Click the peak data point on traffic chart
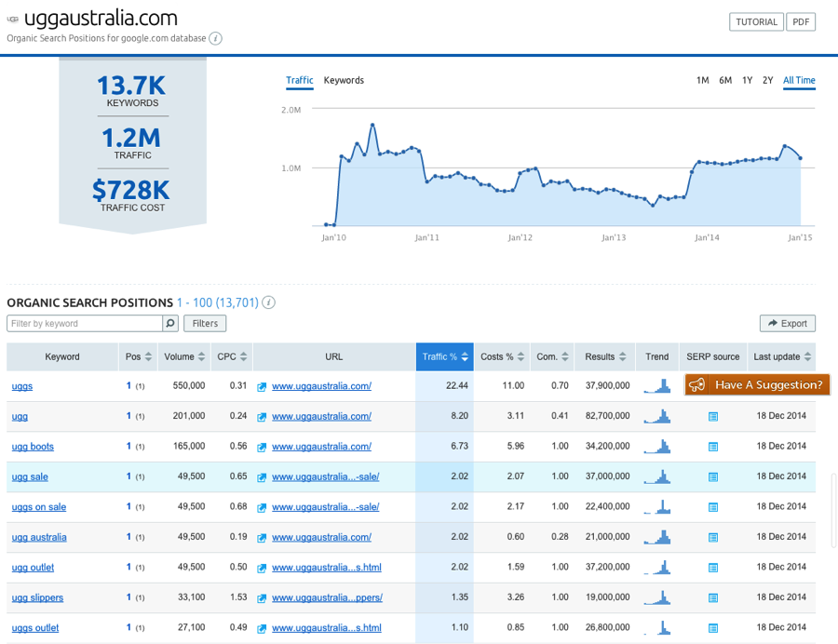 372,125
